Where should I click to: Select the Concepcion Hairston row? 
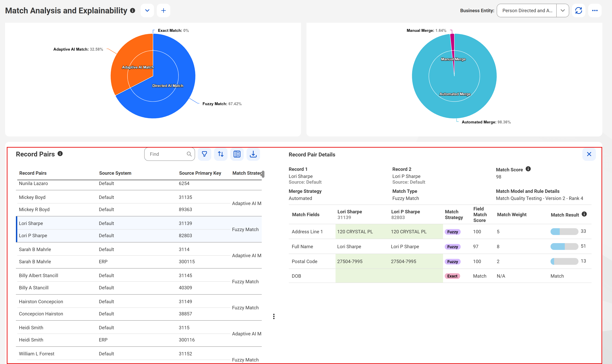tap(124, 314)
